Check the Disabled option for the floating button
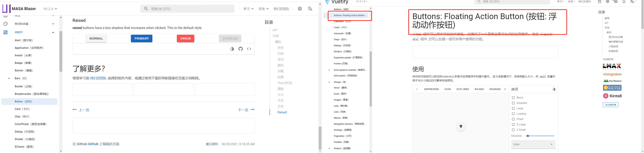Image resolution: width=644 pixels, height=153 pixels. click(x=513, y=103)
